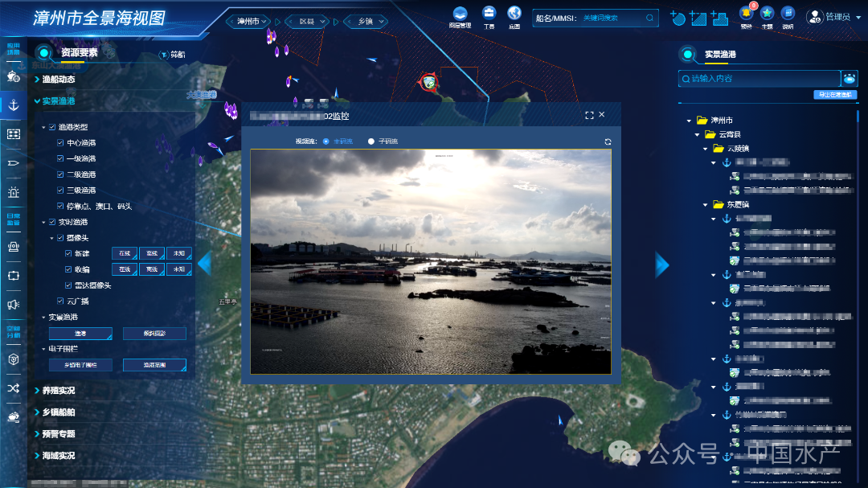
Task: Toggle the 雷达摄像头 checkbox
Action: tap(68, 285)
